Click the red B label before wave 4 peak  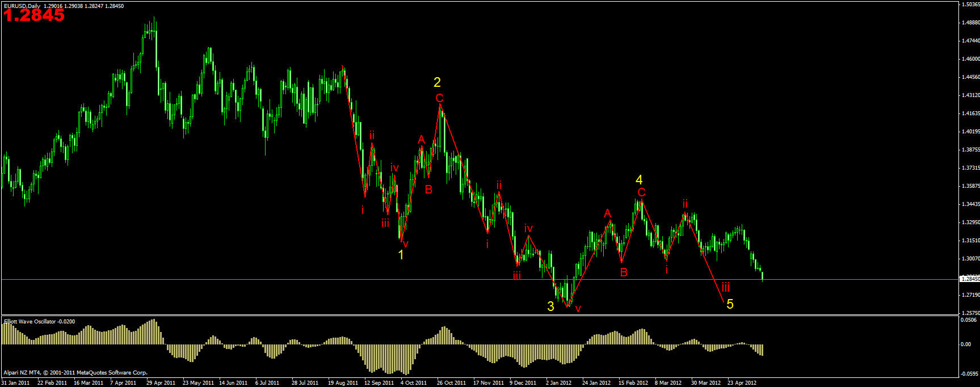624,272
